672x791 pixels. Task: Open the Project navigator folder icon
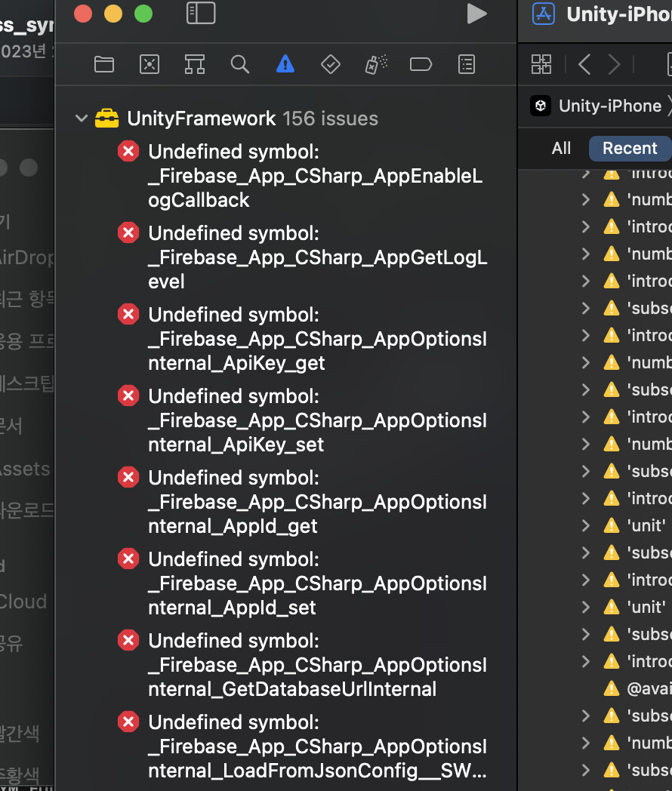(x=104, y=65)
